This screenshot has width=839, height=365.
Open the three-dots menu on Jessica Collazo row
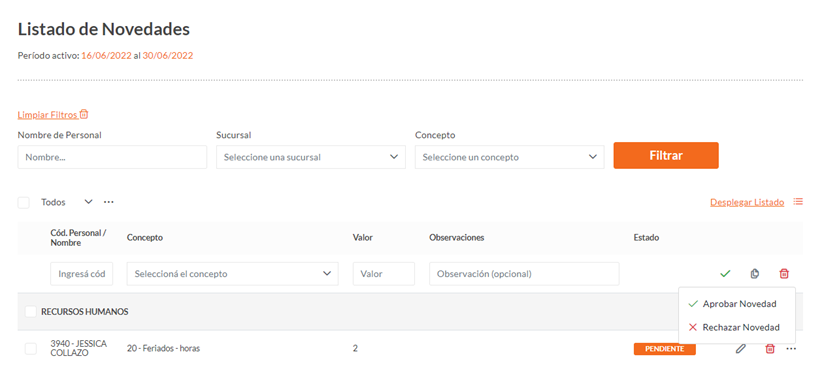(791, 348)
